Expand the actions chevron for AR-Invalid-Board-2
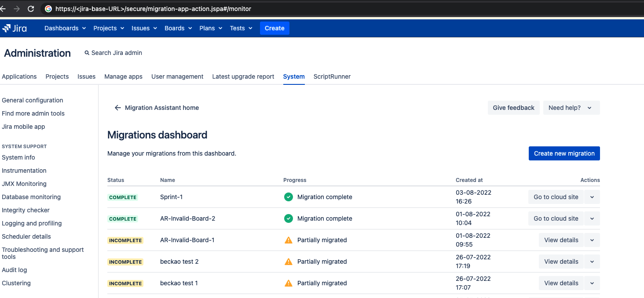Screen dimensions: 644x298 [x=592, y=218]
